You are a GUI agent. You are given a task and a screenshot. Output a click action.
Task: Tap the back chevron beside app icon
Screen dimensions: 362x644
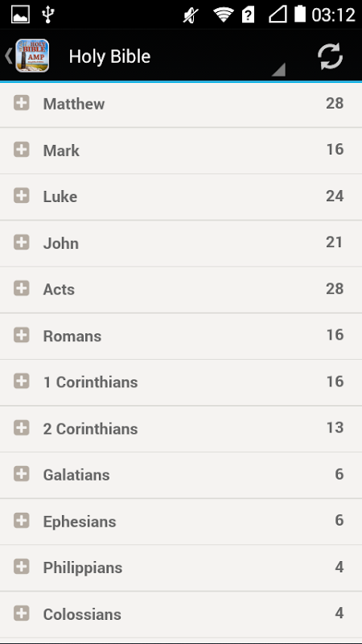tap(8, 56)
